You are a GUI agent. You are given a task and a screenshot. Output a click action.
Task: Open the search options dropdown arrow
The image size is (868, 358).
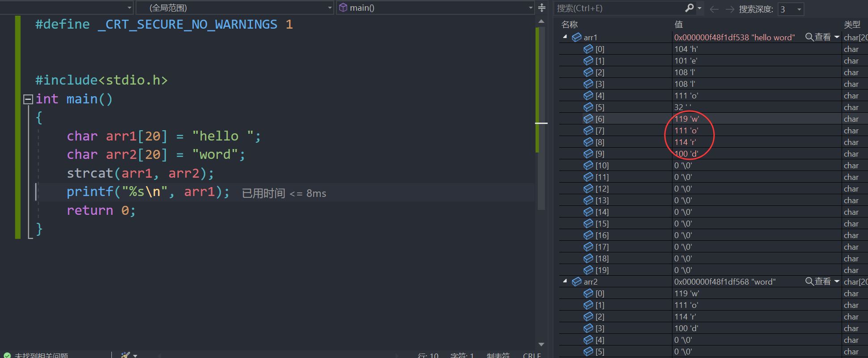699,8
